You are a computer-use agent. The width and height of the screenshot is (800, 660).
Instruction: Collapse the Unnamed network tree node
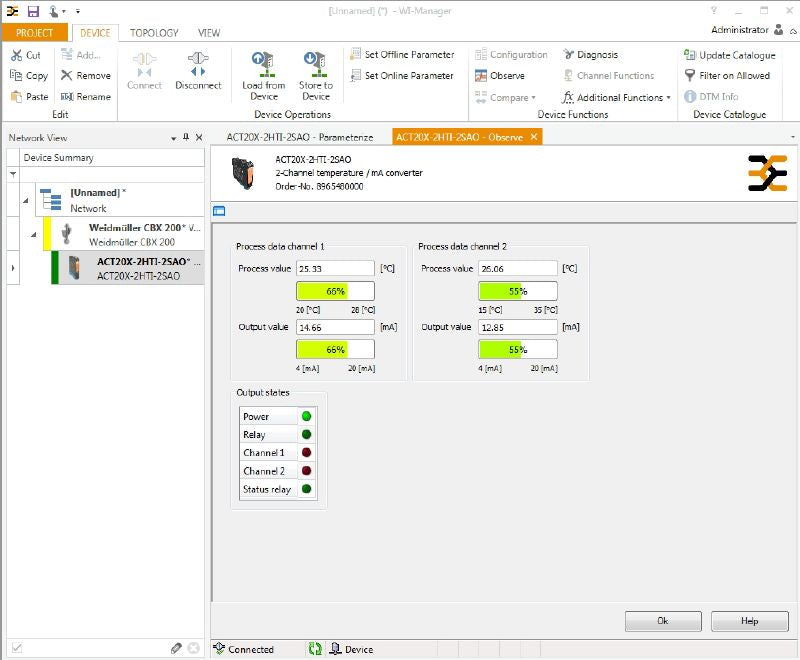(25, 199)
